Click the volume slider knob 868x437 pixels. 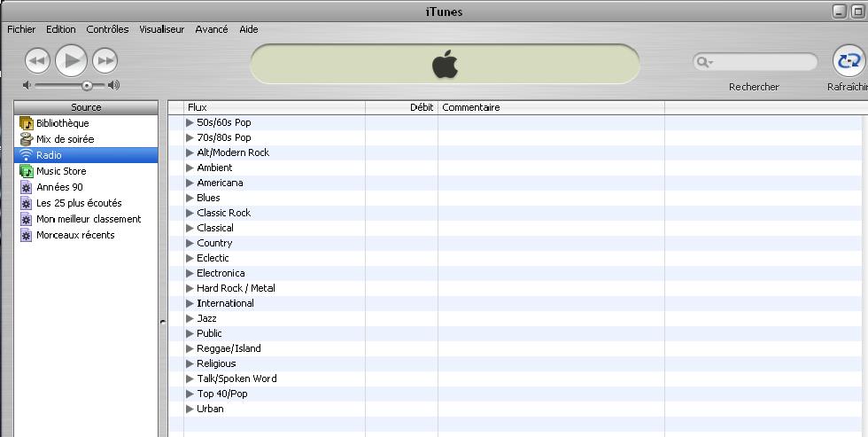click(x=87, y=85)
